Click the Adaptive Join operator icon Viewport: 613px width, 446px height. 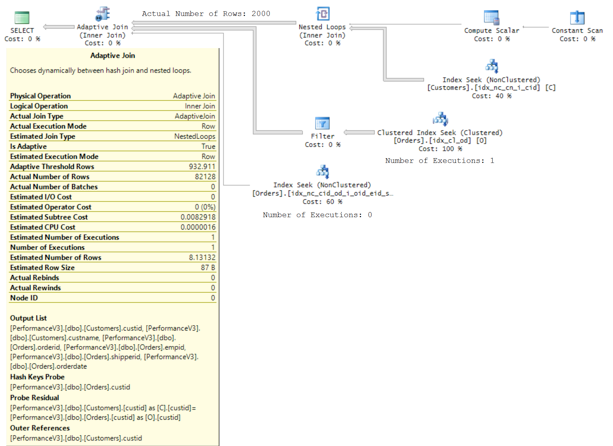pyautogui.click(x=102, y=15)
